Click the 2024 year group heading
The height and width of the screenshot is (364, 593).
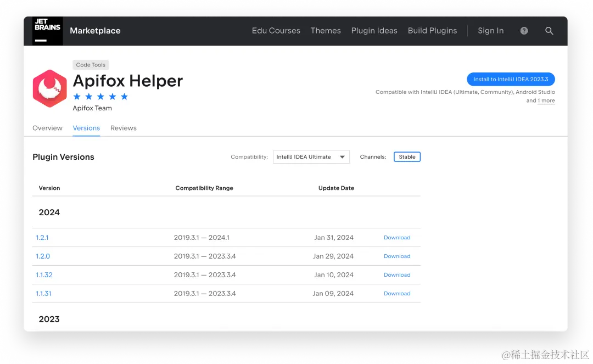49,212
